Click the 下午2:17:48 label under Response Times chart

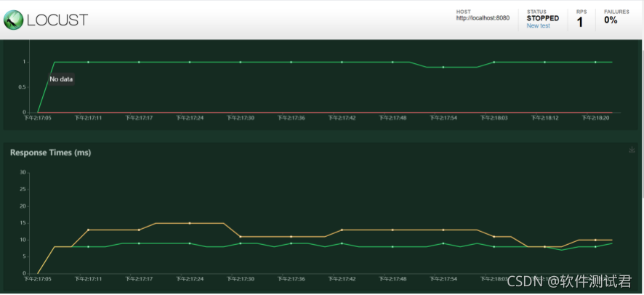coord(393,279)
